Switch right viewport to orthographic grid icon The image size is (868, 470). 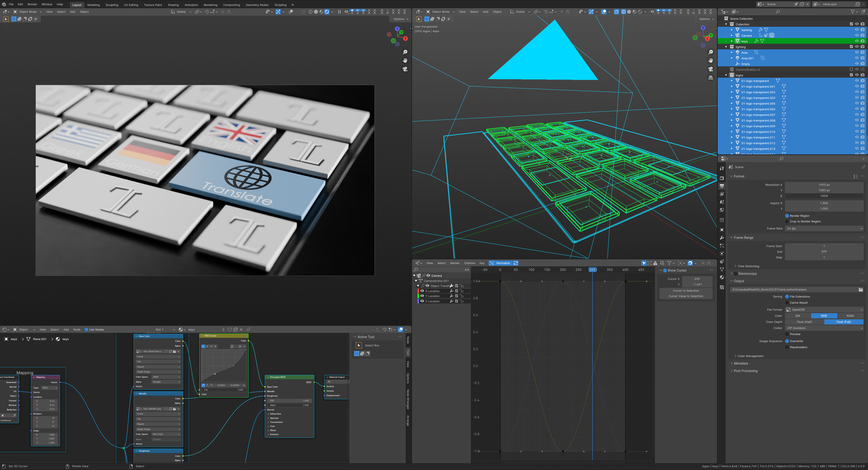click(x=711, y=78)
